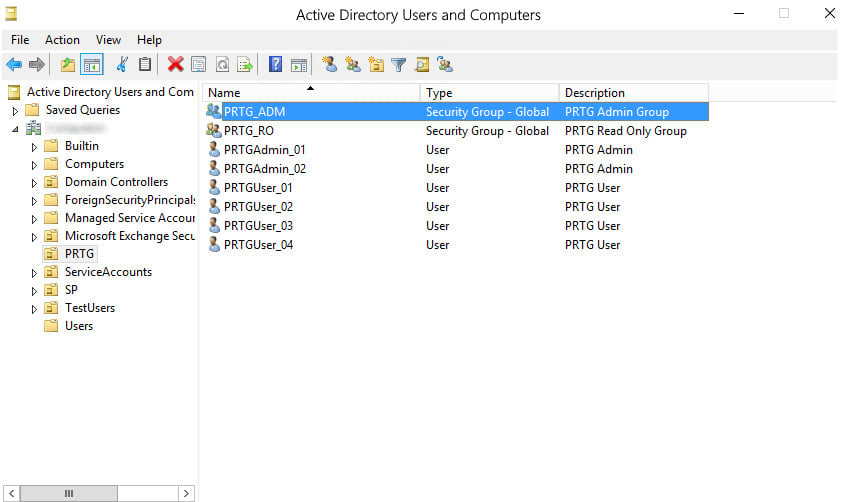Select the PRTG_ADM group row

click(x=457, y=111)
